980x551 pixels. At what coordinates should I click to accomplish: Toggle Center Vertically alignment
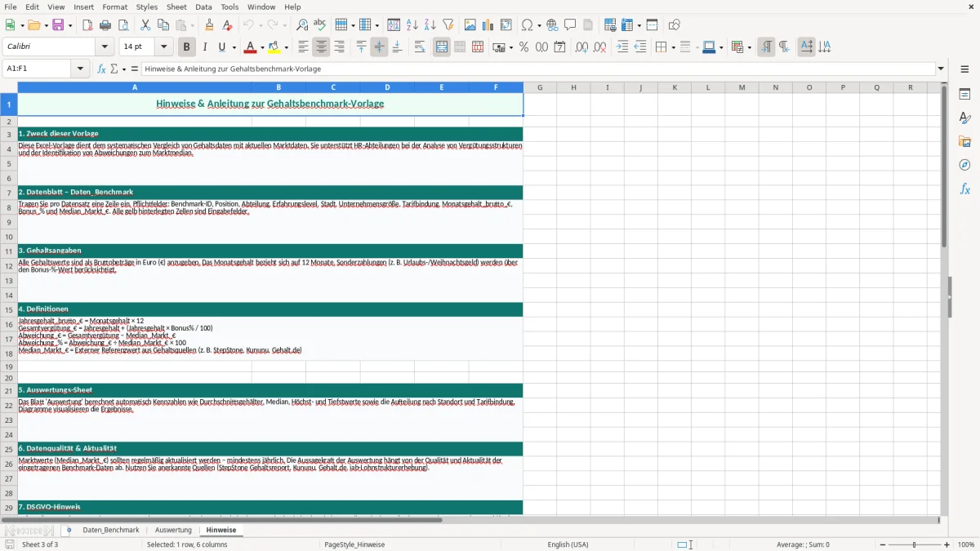(x=379, y=47)
